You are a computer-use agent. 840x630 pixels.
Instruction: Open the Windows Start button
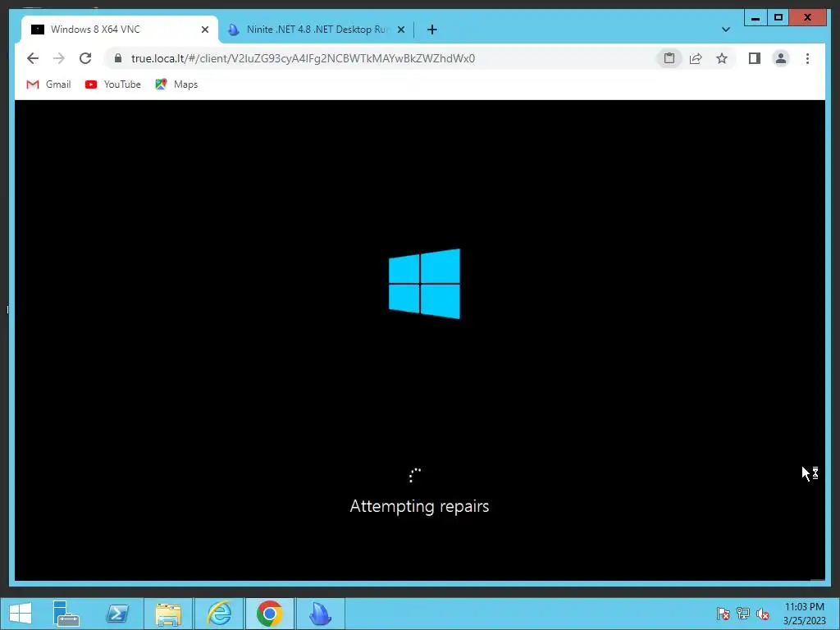pos(21,614)
